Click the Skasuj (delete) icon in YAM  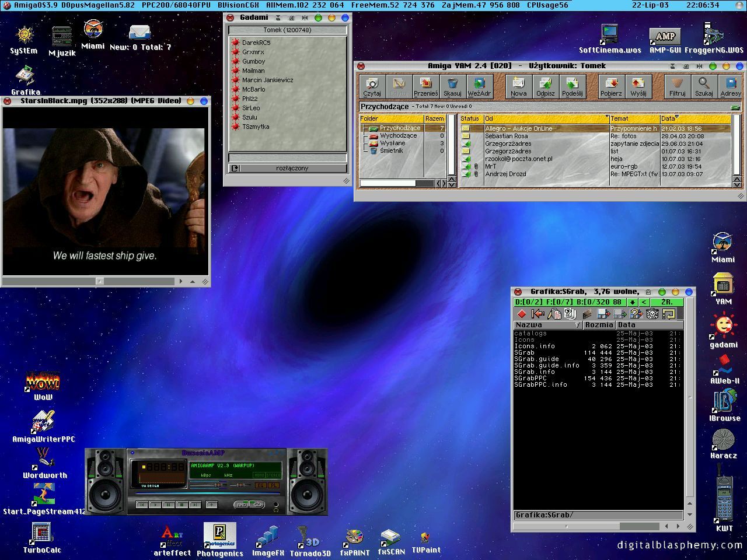[x=452, y=86]
